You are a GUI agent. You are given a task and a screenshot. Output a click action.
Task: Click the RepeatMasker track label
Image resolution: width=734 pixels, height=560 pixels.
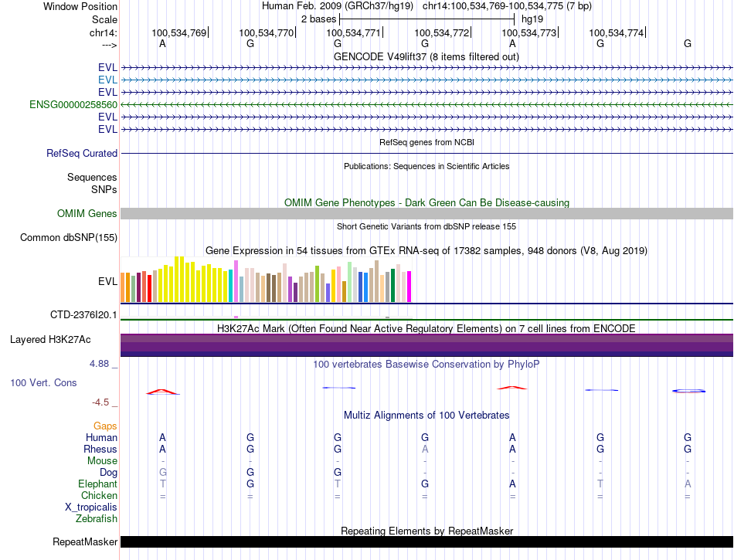pyautogui.click(x=85, y=542)
